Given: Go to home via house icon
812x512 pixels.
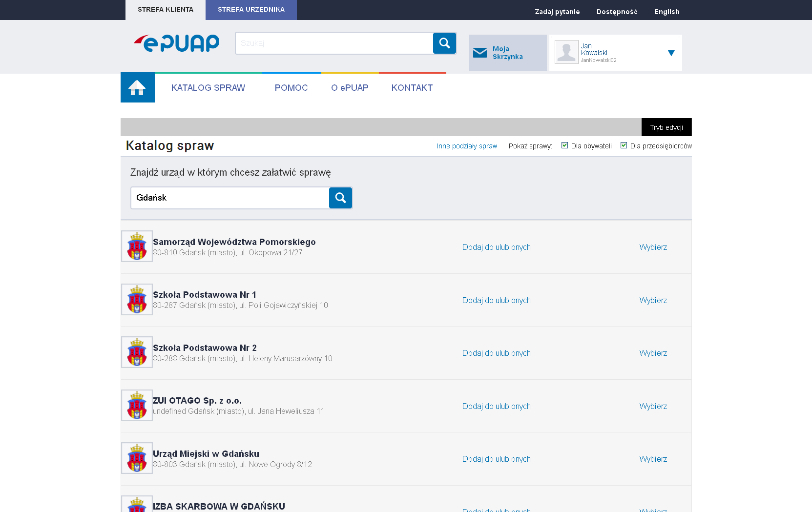Looking at the screenshot, I should pyautogui.click(x=137, y=87).
